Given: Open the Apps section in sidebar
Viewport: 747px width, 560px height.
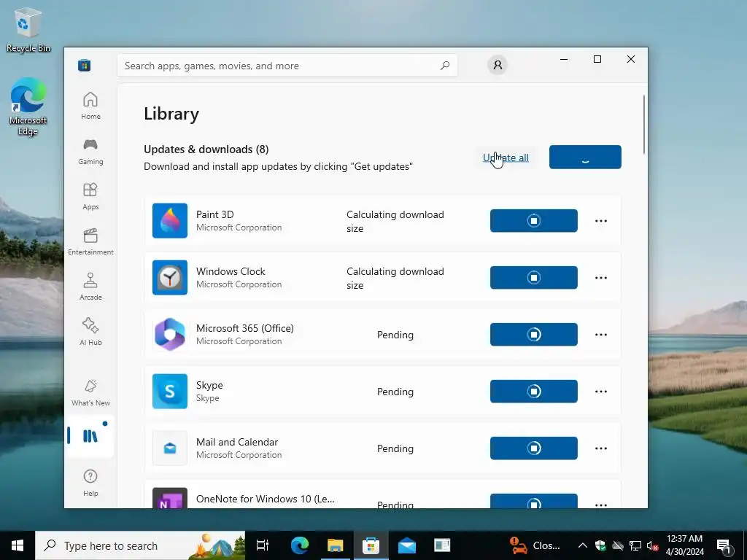Looking at the screenshot, I should pyautogui.click(x=90, y=196).
